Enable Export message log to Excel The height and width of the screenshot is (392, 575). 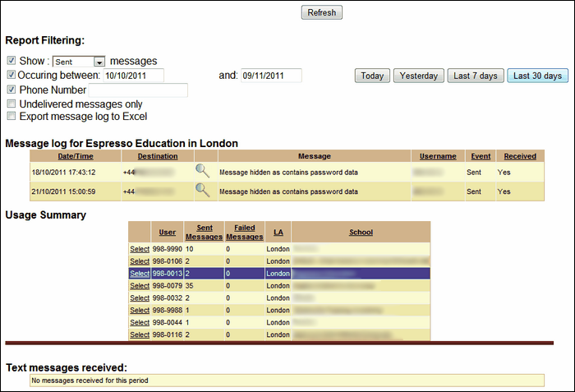[x=11, y=116]
